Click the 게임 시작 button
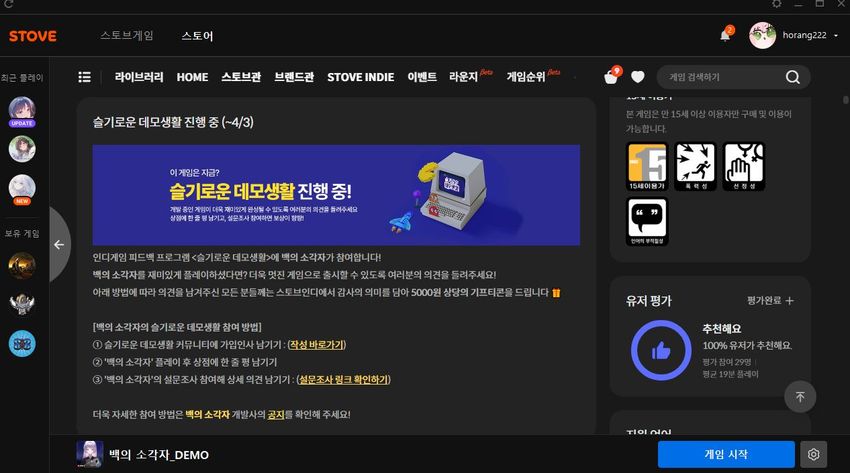850x473 pixels. [726, 454]
